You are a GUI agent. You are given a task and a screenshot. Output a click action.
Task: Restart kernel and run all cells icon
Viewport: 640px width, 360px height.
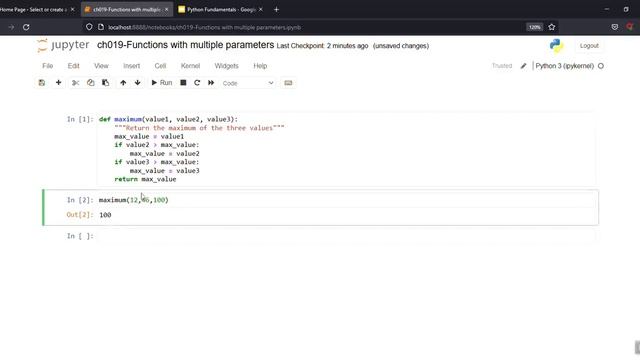coord(211,83)
